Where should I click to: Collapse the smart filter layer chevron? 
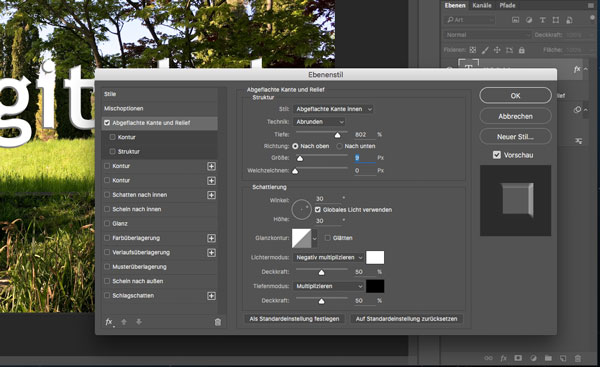[586, 110]
